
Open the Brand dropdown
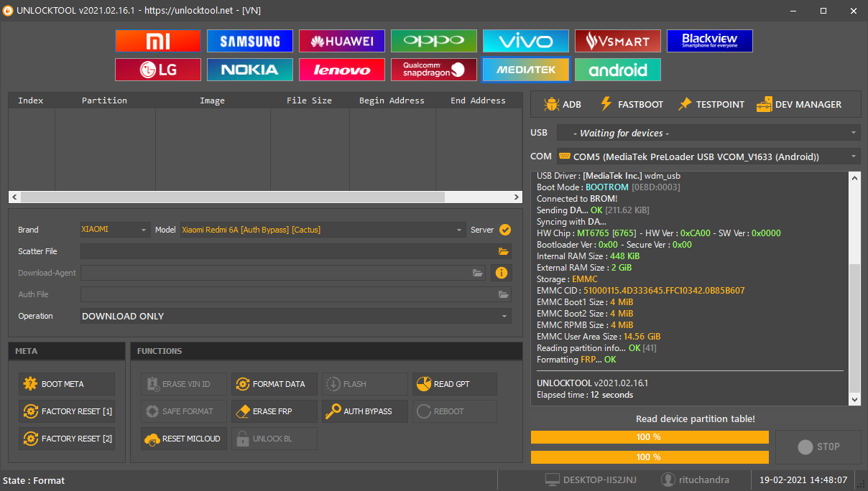pyautogui.click(x=115, y=230)
